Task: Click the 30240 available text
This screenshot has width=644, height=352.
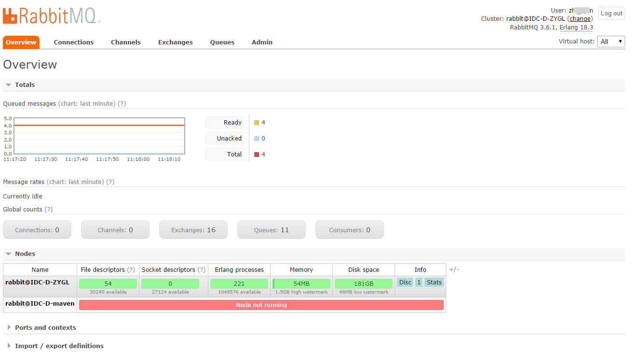Action: 108,292
